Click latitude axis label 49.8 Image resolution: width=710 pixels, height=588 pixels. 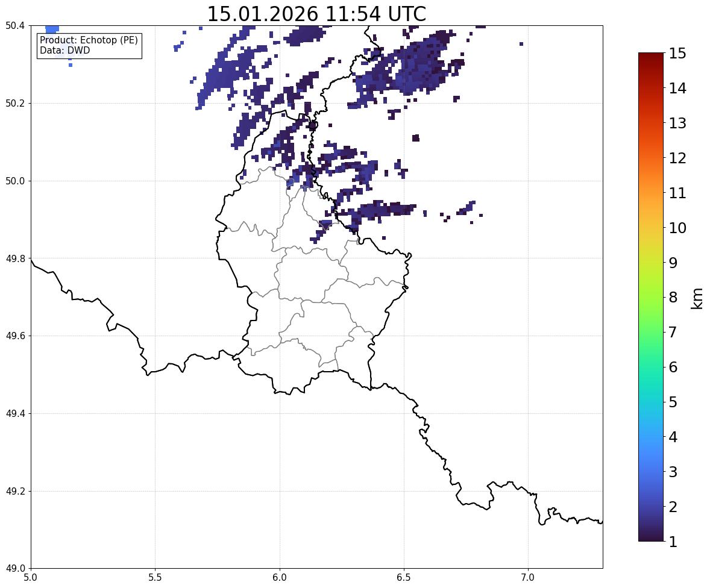tap(15, 258)
